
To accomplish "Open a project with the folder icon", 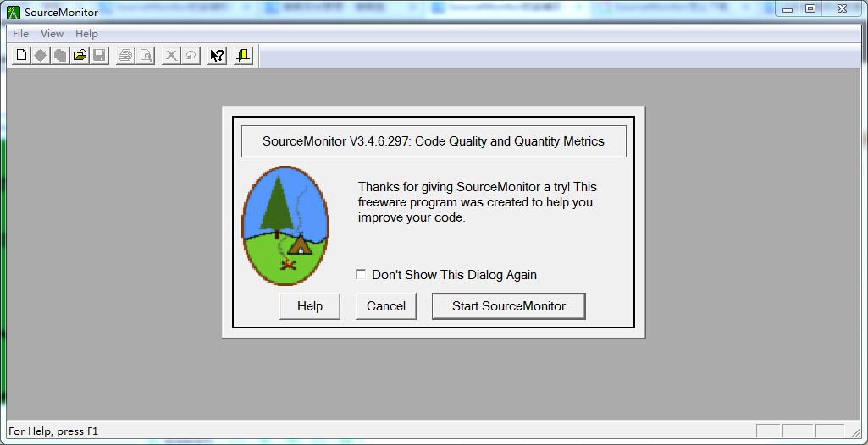I will (80, 55).
